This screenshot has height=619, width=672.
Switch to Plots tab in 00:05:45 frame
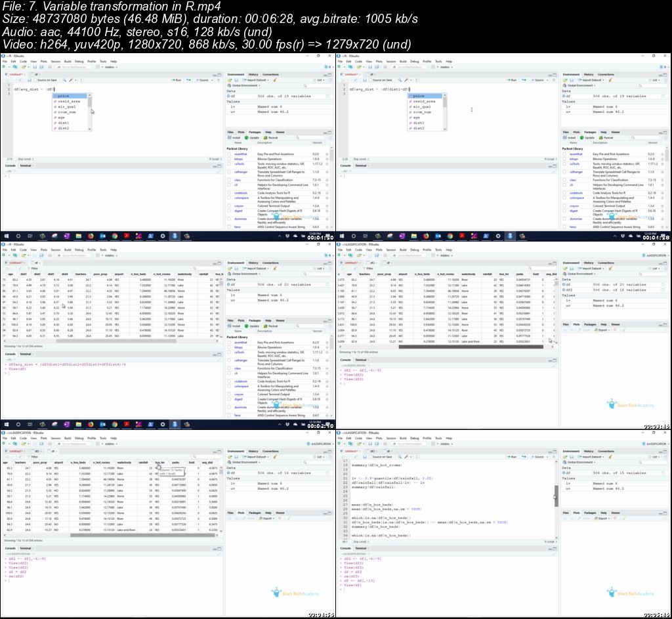pyautogui.click(x=576, y=513)
